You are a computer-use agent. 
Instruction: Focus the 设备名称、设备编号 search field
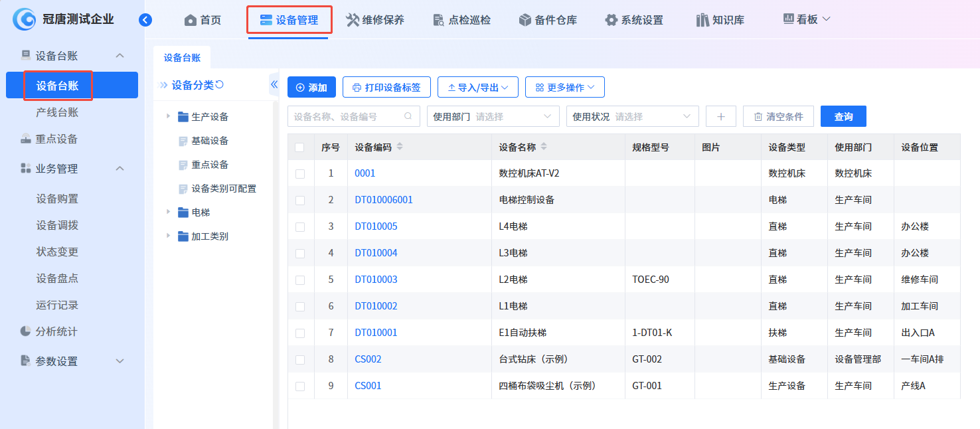pyautogui.click(x=347, y=117)
